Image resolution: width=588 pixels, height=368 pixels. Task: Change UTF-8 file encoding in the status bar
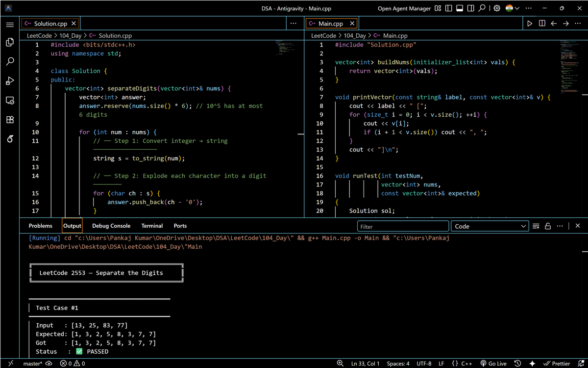(x=423, y=364)
